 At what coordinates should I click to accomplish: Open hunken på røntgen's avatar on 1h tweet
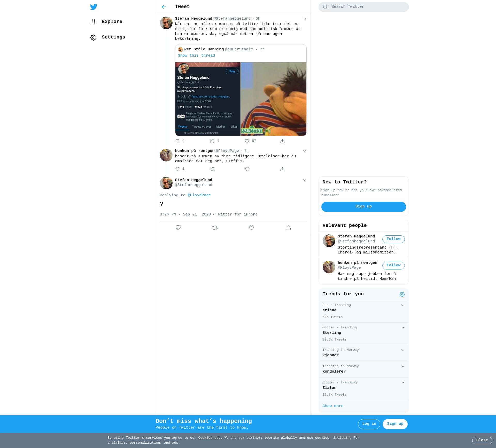[x=166, y=155]
